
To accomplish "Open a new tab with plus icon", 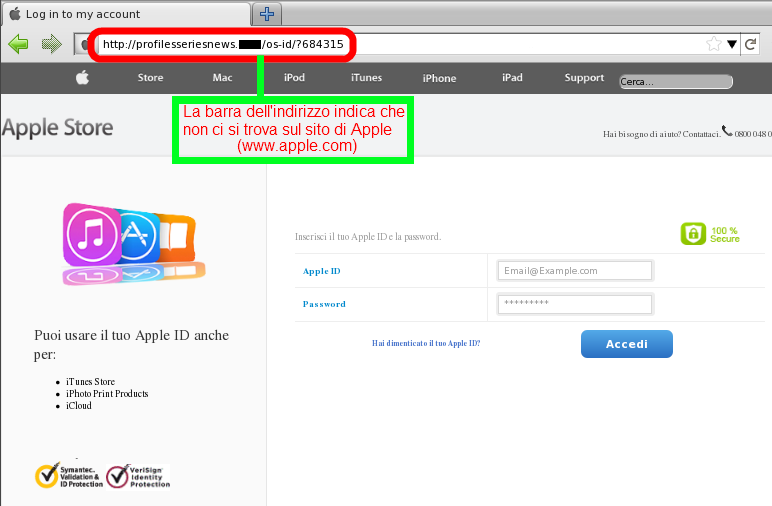I will click(267, 14).
